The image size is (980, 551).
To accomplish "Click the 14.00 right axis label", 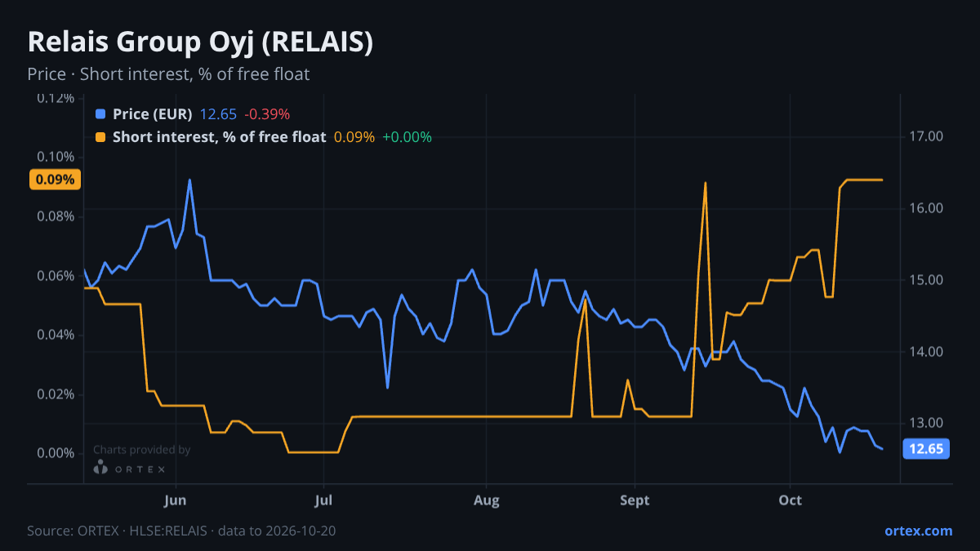I will coord(926,352).
